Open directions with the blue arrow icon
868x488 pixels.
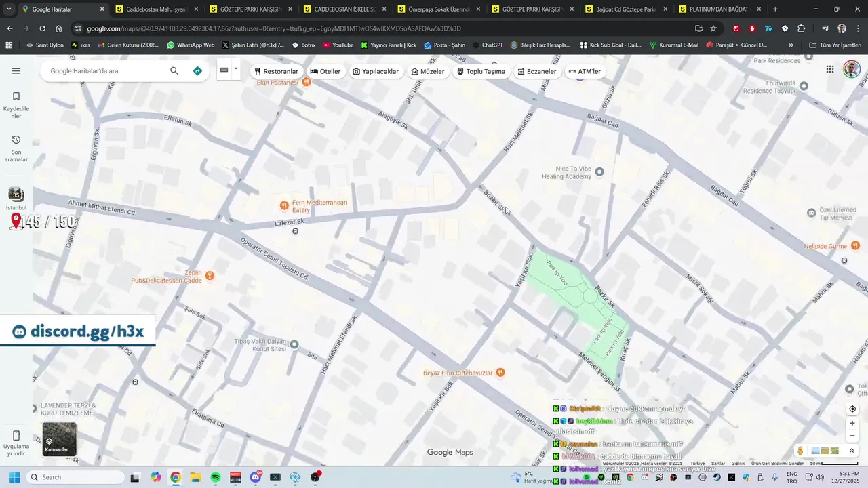(197, 71)
